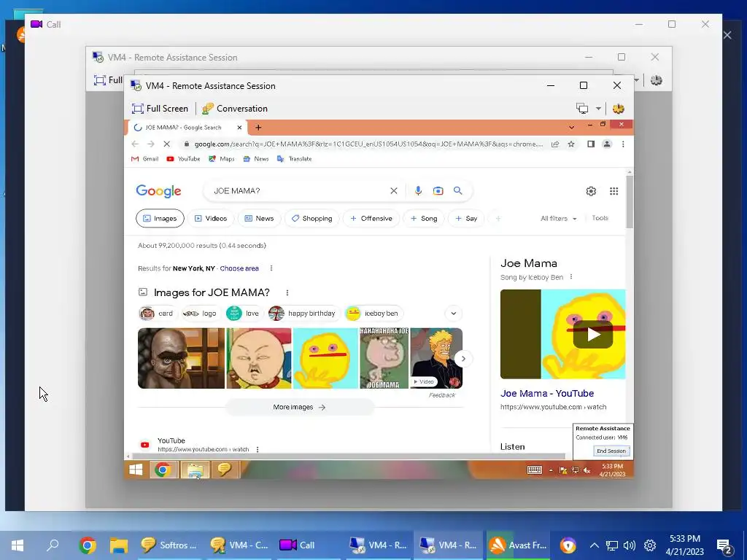The width and height of the screenshot is (747, 560).
Task: Add Song filter chip
Action: coord(424,219)
